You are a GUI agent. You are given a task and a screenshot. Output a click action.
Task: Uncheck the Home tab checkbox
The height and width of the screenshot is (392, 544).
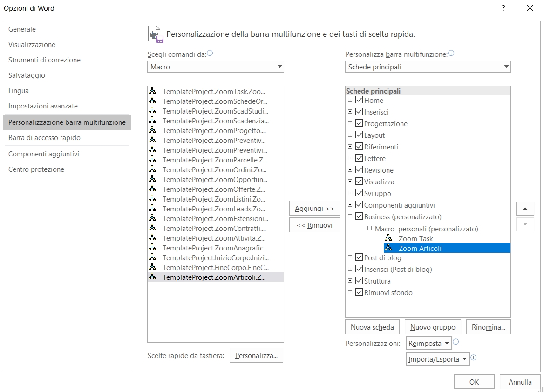[x=359, y=100]
